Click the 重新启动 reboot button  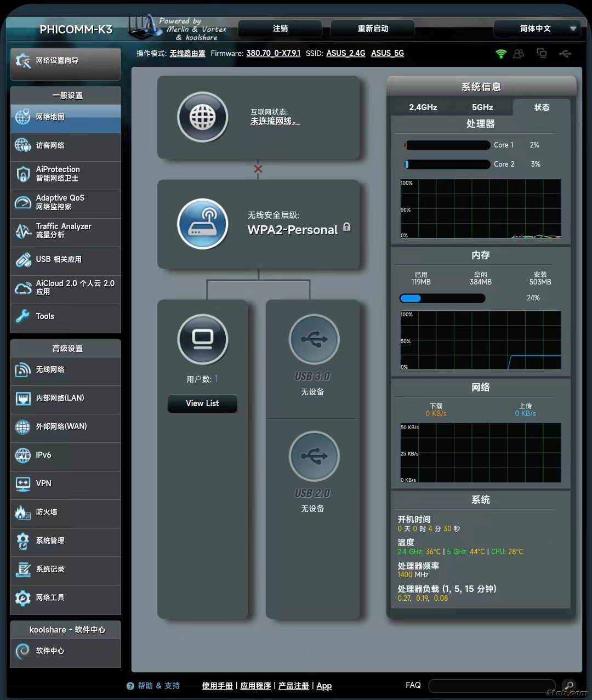pyautogui.click(x=373, y=29)
